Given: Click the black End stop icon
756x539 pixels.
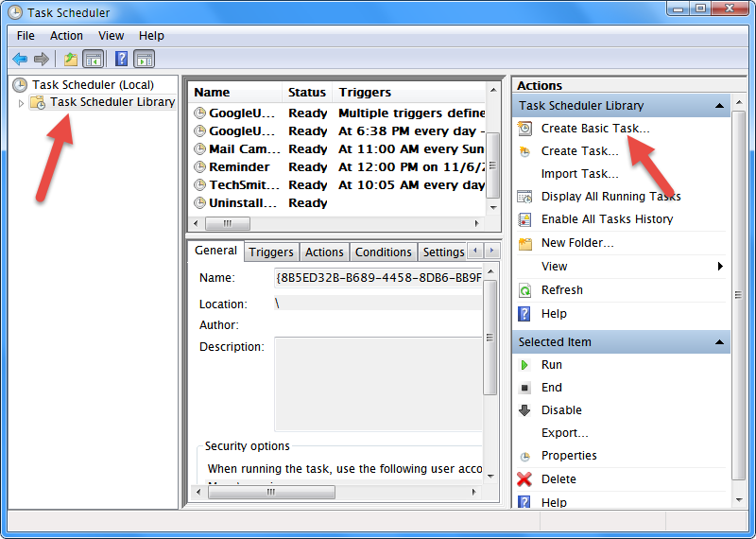Looking at the screenshot, I should point(524,388).
